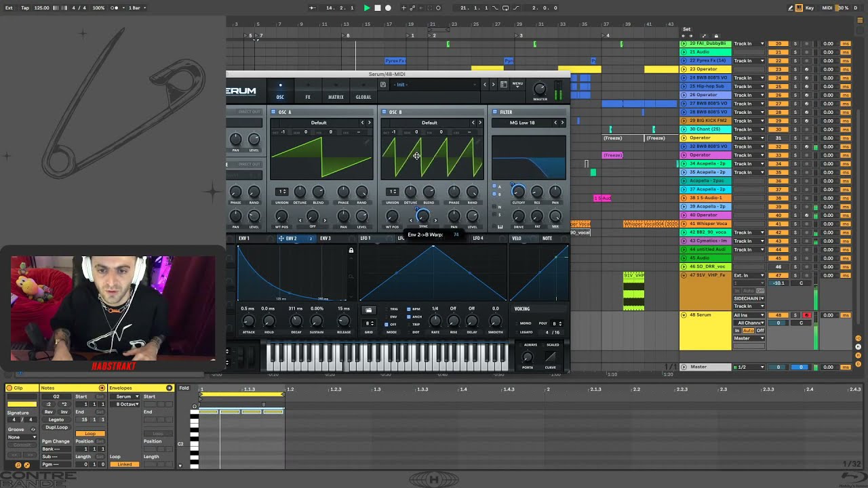This screenshot has height=488, width=868.
Task: Select previous wavetable arrow in OSC B
Action: tap(473, 123)
